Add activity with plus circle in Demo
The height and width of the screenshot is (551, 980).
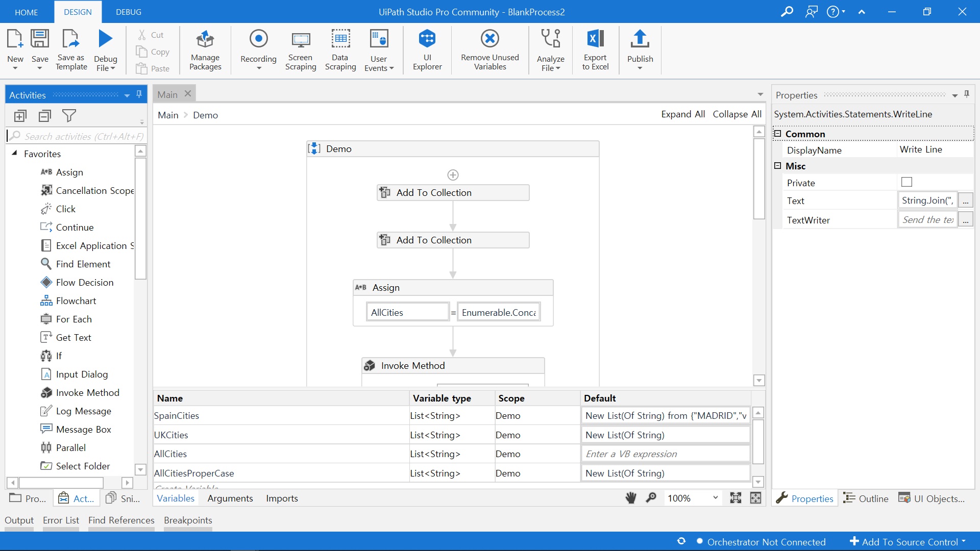coord(453,175)
